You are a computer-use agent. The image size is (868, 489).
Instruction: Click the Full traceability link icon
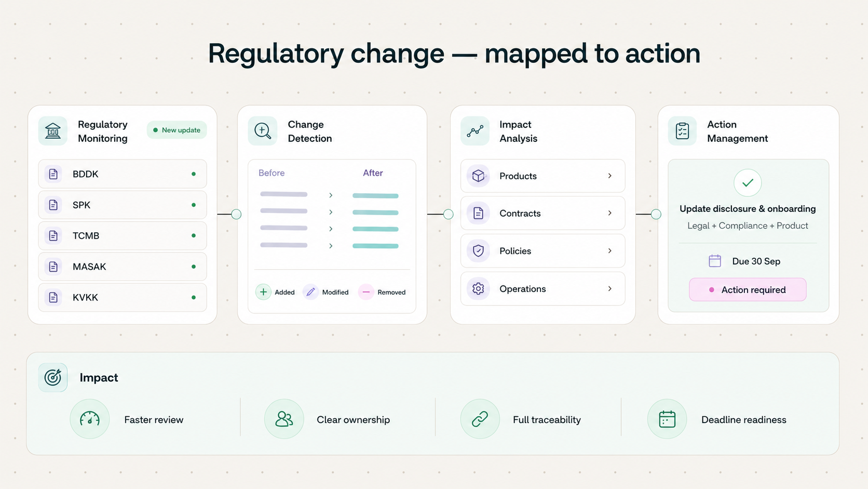tap(480, 419)
